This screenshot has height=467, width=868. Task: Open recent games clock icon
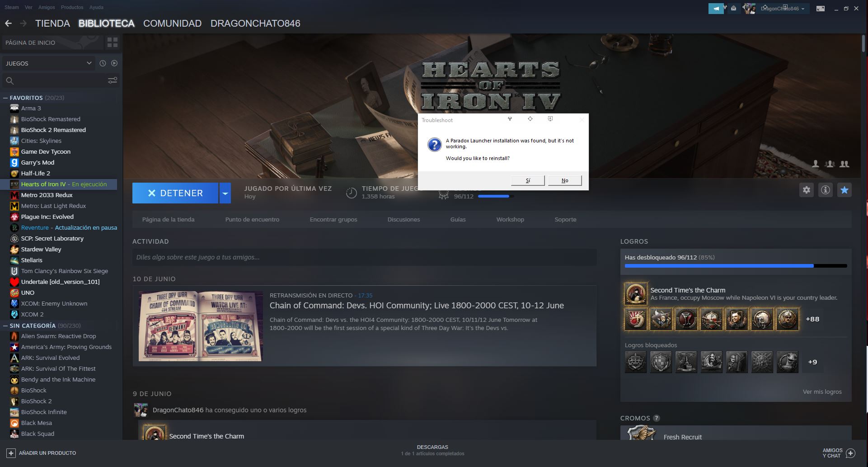pos(102,63)
